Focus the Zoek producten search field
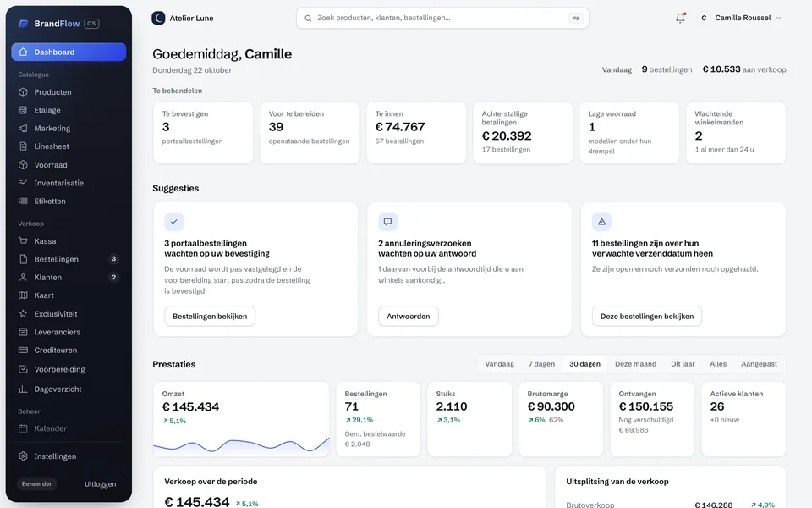This screenshot has width=812, height=508. [442, 18]
